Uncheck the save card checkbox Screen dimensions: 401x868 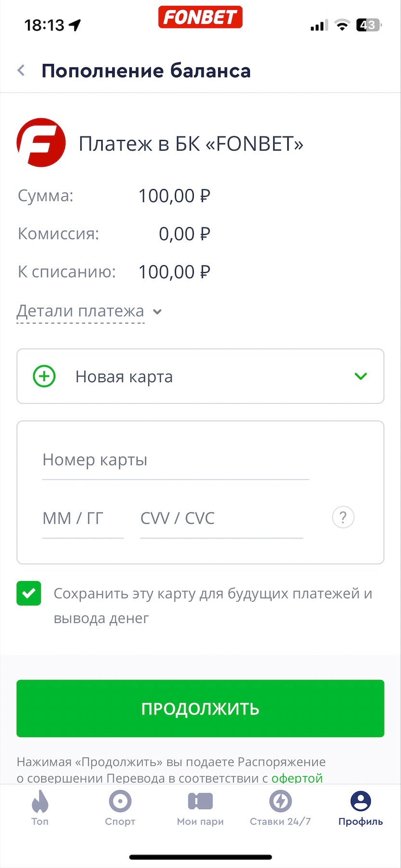(29, 593)
